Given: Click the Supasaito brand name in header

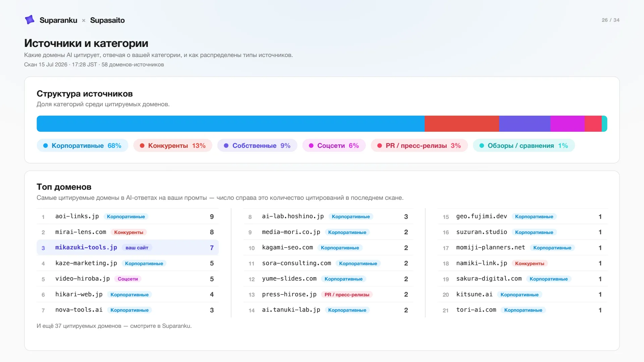Looking at the screenshot, I should point(107,20).
